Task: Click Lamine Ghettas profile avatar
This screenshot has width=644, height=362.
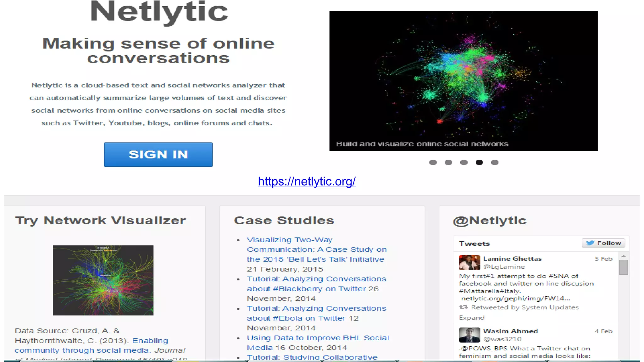Action: point(469,262)
